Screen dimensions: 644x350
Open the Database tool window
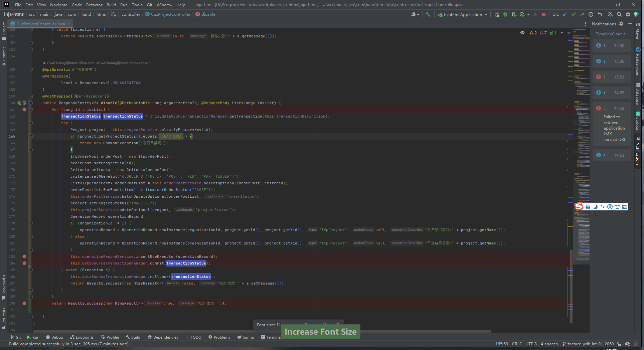point(638,94)
